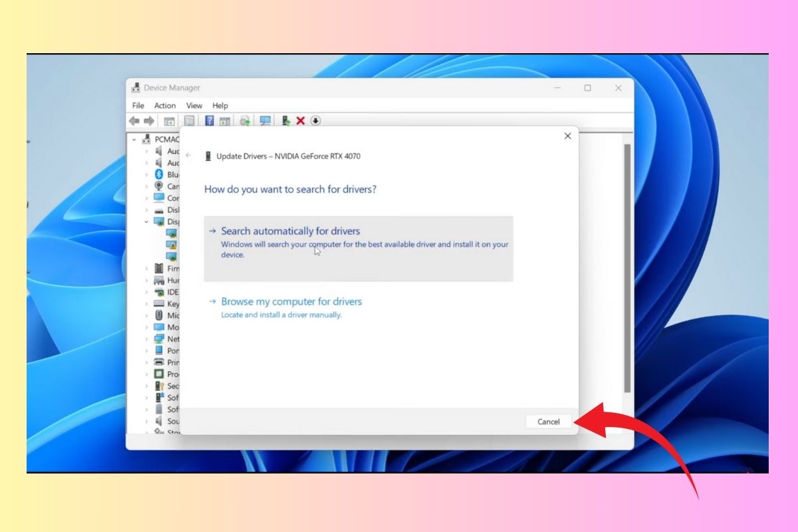
Task: Expand the "Mo" monitors node
Action: (147, 327)
